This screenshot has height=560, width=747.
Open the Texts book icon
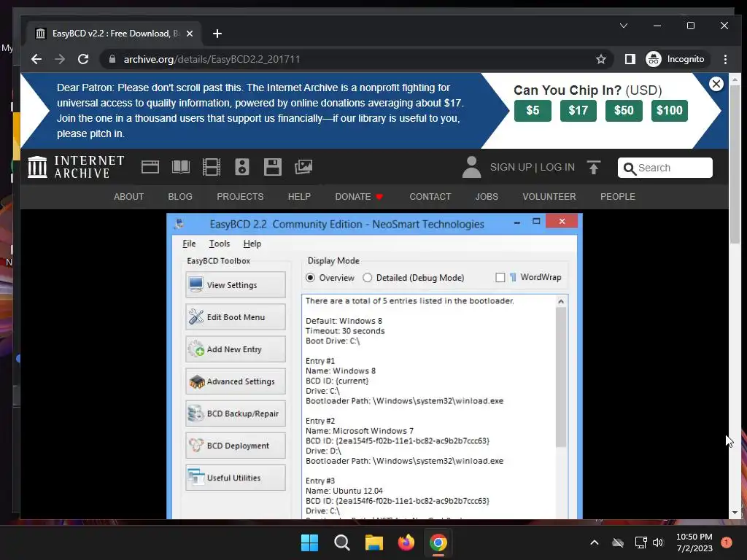[181, 167]
